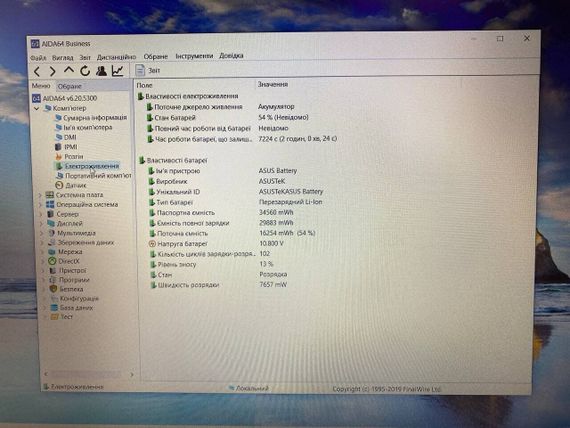Click the Back navigation arrow
This screenshot has height=428, width=570.
pos(37,71)
